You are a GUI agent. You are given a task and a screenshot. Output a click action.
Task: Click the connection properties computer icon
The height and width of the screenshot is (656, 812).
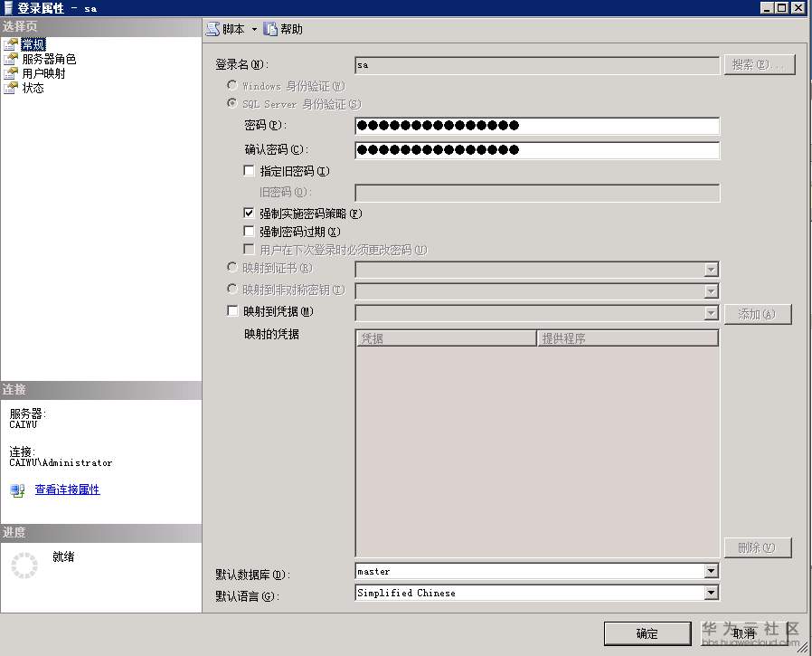pyautogui.click(x=17, y=490)
